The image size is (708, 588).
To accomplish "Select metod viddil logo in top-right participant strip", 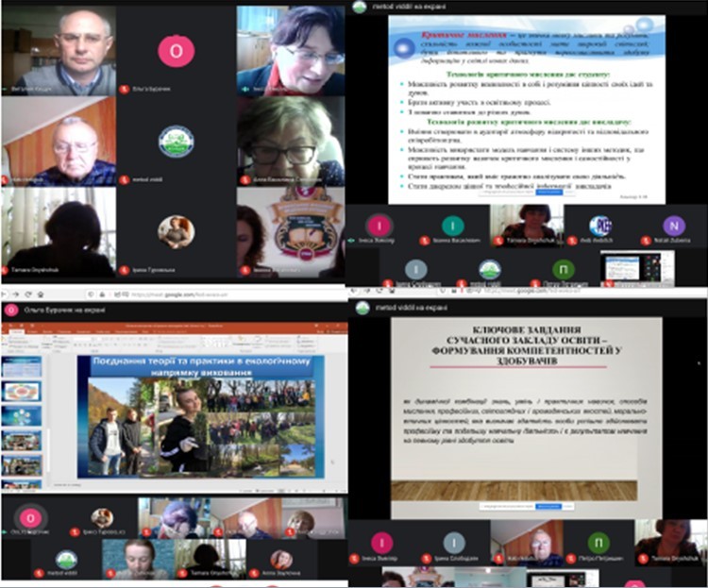I will coord(490,270).
